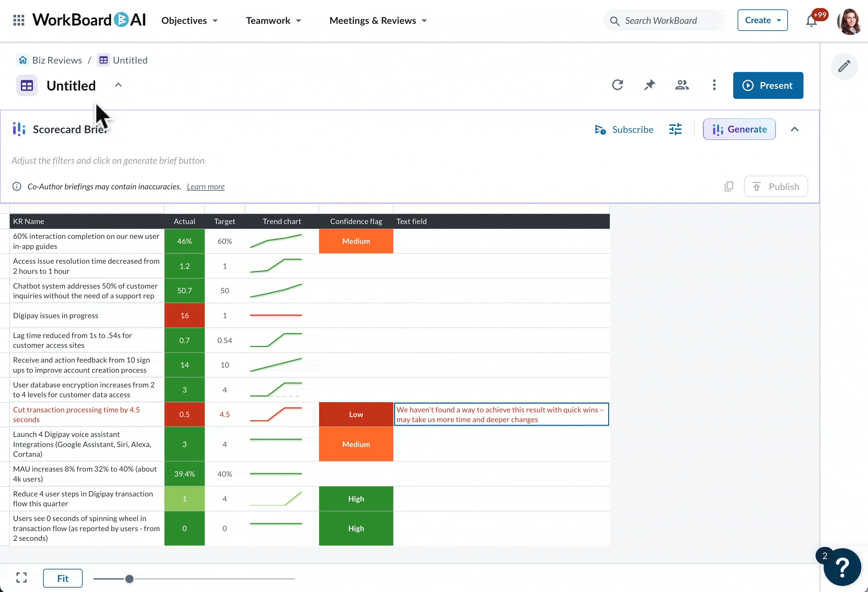Click the Publish button
The height and width of the screenshot is (592, 868).
tap(776, 186)
